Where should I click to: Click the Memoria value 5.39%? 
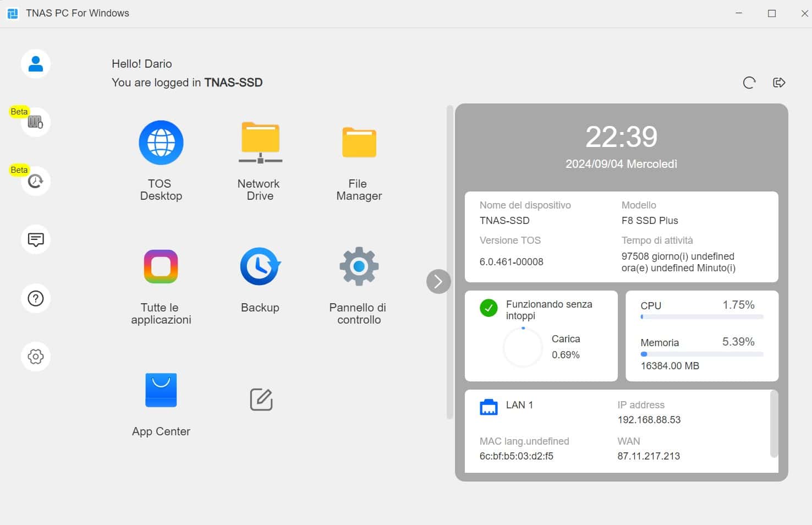(x=738, y=342)
